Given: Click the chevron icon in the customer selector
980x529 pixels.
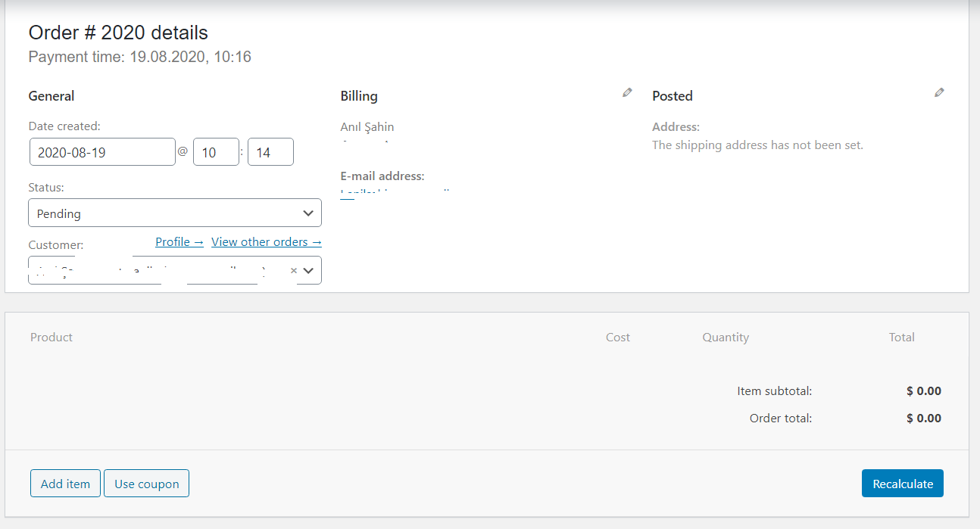Looking at the screenshot, I should [307, 269].
